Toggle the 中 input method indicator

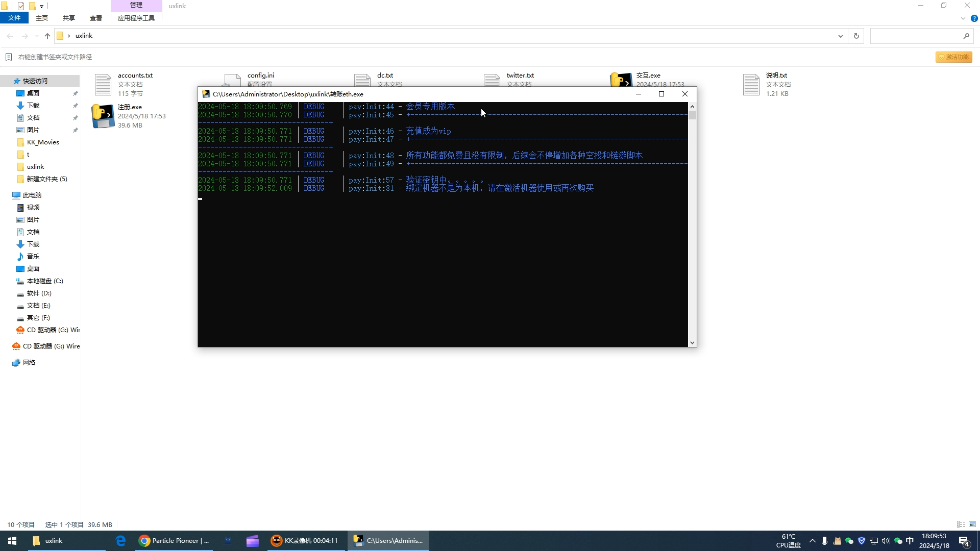coord(910,541)
